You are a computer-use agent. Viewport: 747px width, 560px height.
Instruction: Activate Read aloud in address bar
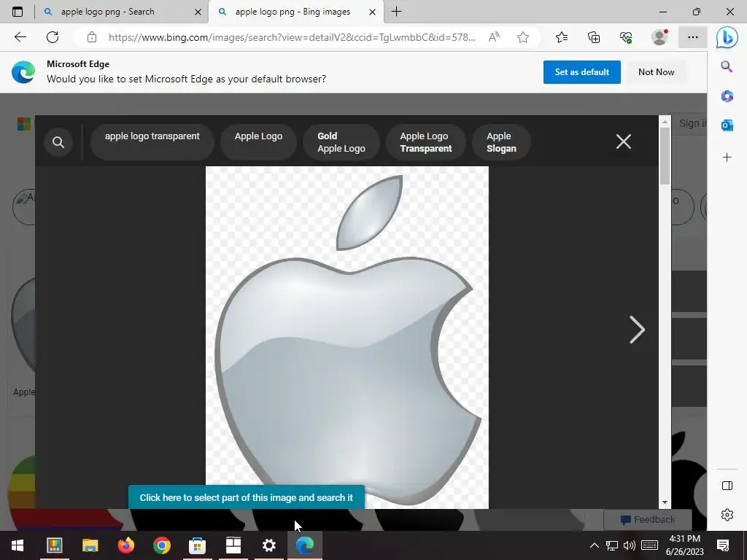(495, 37)
